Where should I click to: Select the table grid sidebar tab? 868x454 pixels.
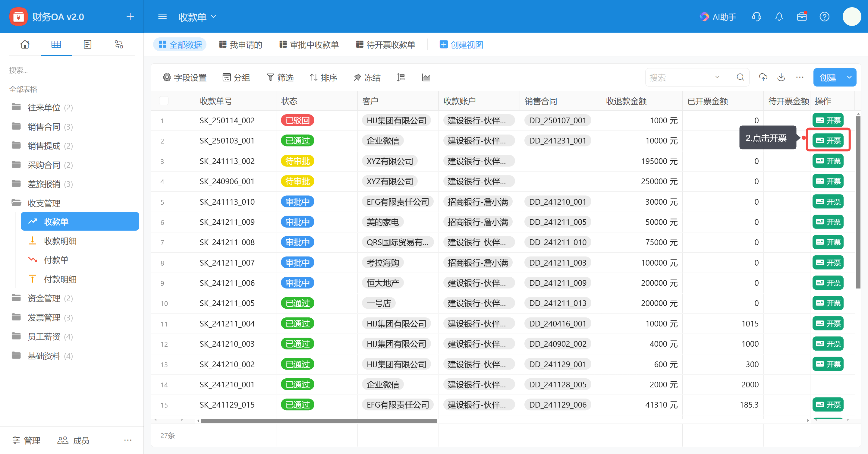pyautogui.click(x=56, y=44)
